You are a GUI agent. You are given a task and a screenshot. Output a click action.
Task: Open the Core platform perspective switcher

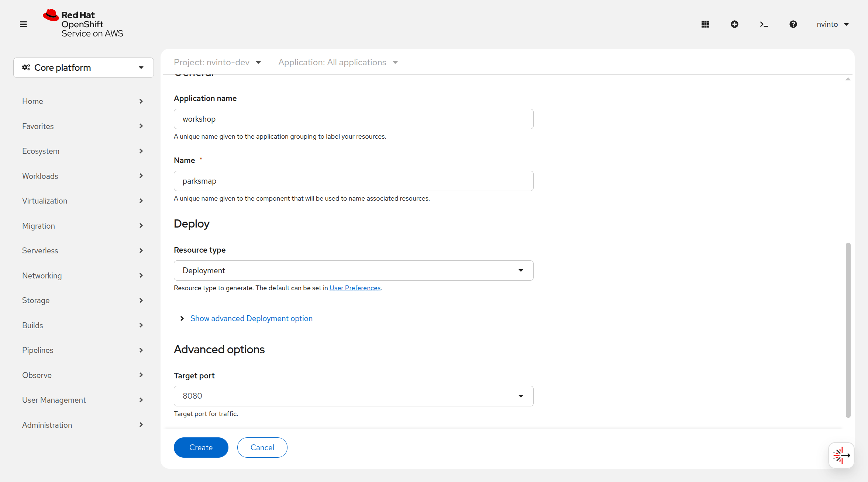pyautogui.click(x=83, y=67)
